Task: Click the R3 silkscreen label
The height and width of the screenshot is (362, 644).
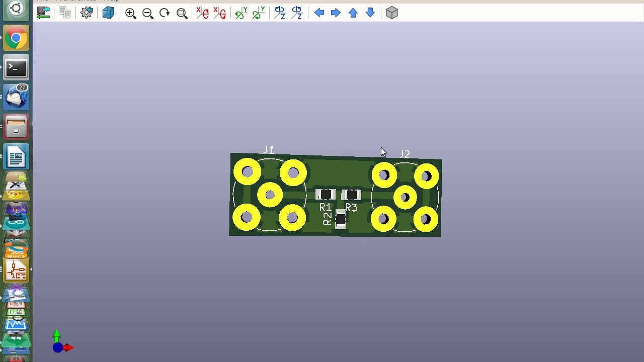Action: [x=351, y=208]
